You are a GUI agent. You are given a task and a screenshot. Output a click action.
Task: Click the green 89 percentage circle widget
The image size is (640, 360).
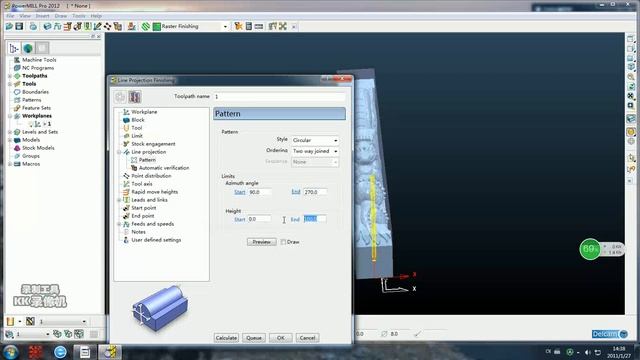click(590, 249)
